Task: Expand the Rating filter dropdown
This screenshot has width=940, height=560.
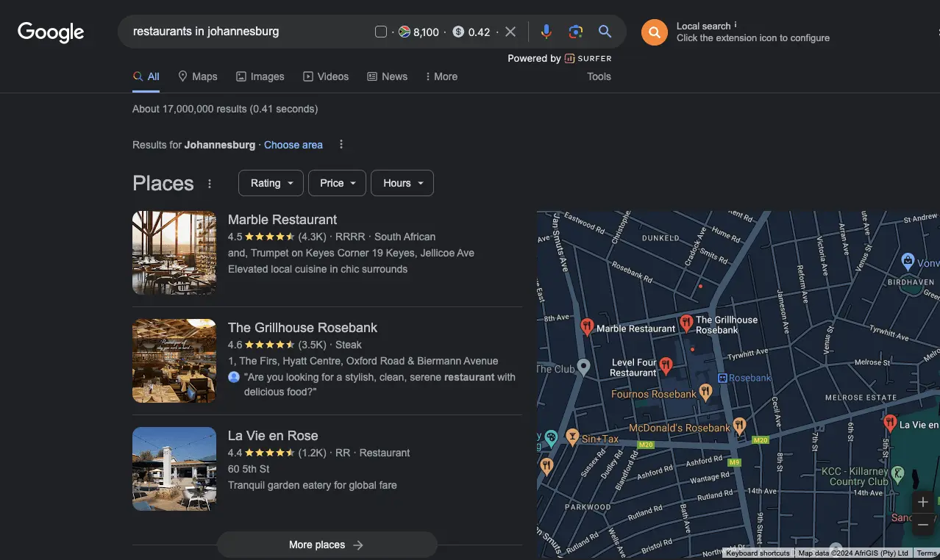Action: pyautogui.click(x=271, y=183)
